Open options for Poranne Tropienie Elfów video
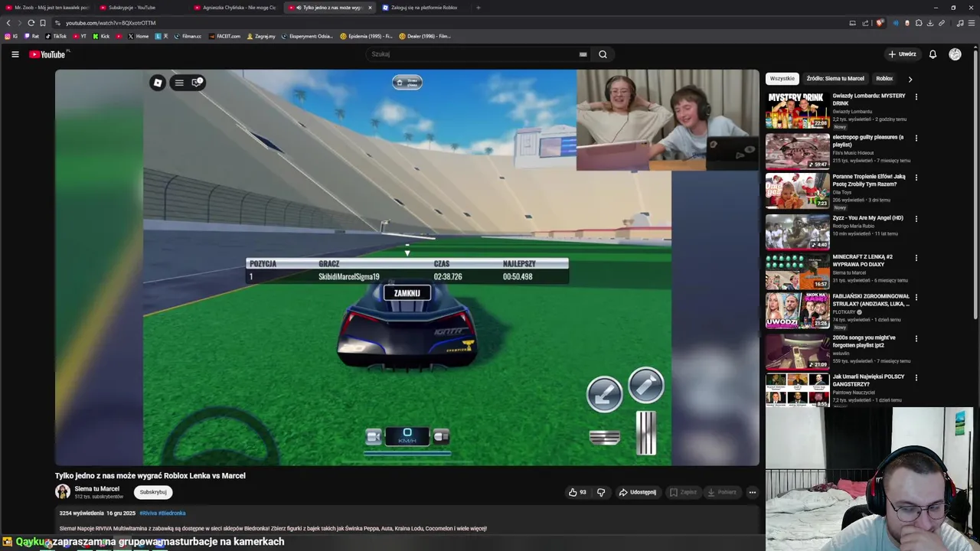The height and width of the screenshot is (551, 980). click(x=916, y=178)
